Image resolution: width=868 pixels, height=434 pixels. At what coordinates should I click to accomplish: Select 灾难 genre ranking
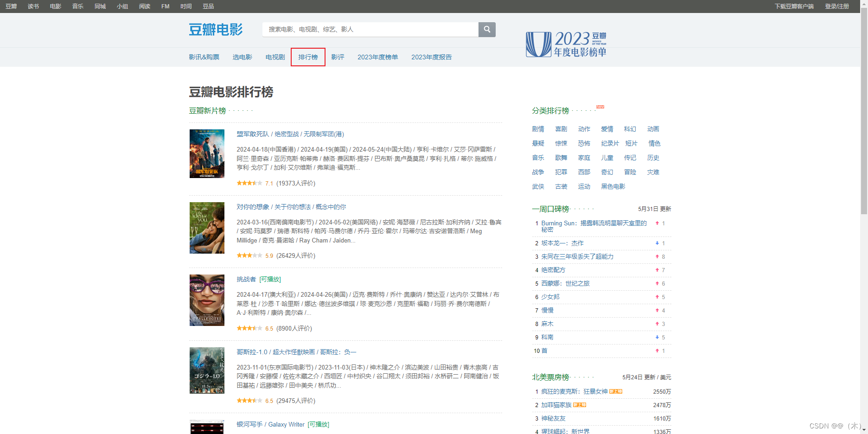pyautogui.click(x=653, y=172)
